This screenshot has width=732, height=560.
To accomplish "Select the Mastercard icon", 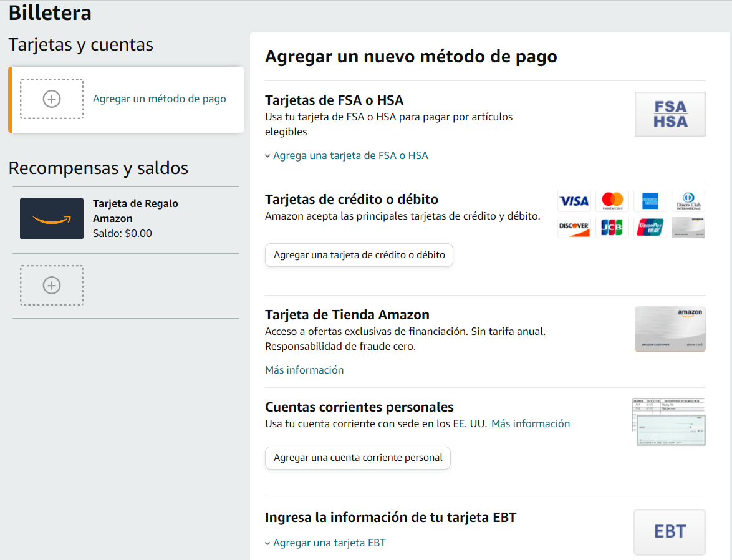I will coord(612,201).
